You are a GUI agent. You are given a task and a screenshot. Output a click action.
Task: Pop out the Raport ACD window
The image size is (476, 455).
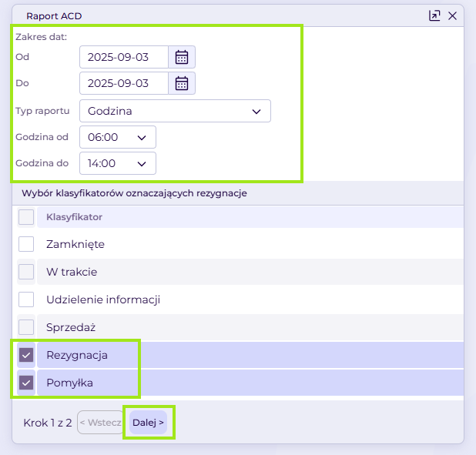pyautogui.click(x=434, y=16)
